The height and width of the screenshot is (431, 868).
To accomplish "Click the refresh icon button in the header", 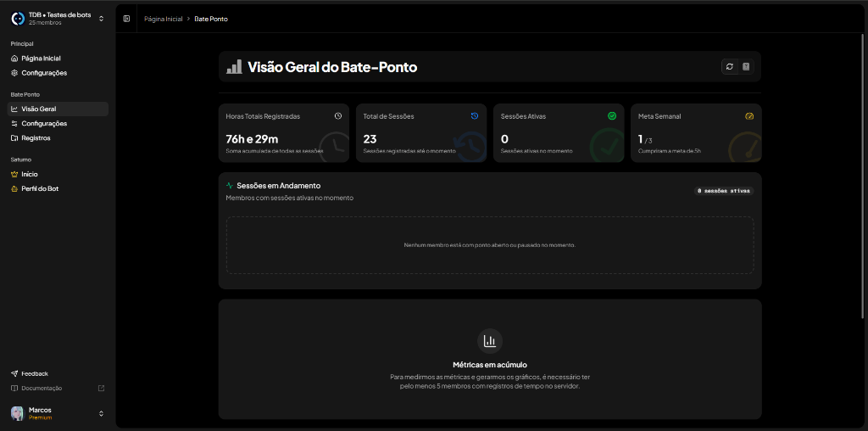I will point(730,66).
